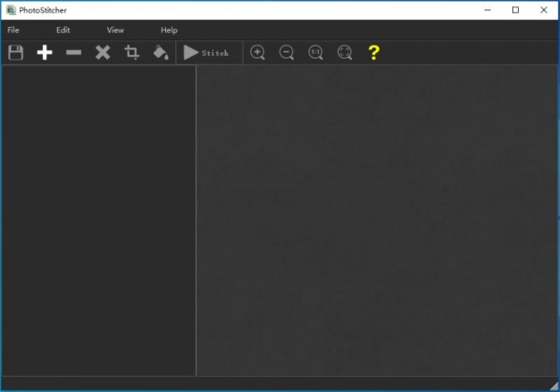Add photos with the plus icon
The height and width of the screenshot is (392, 560).
(45, 52)
